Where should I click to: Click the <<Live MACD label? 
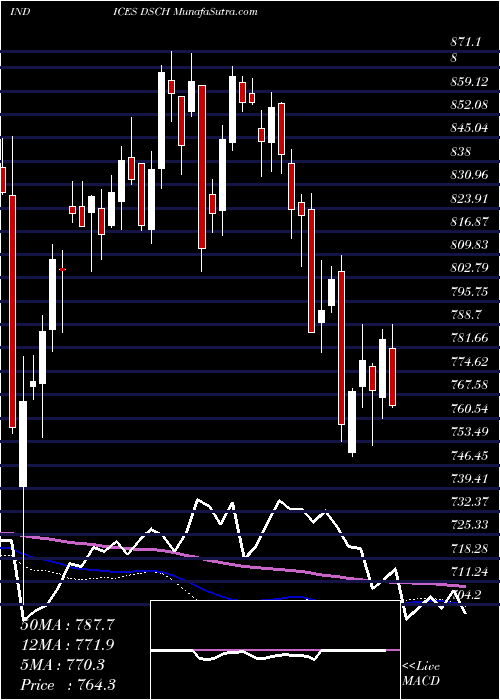tap(421, 673)
